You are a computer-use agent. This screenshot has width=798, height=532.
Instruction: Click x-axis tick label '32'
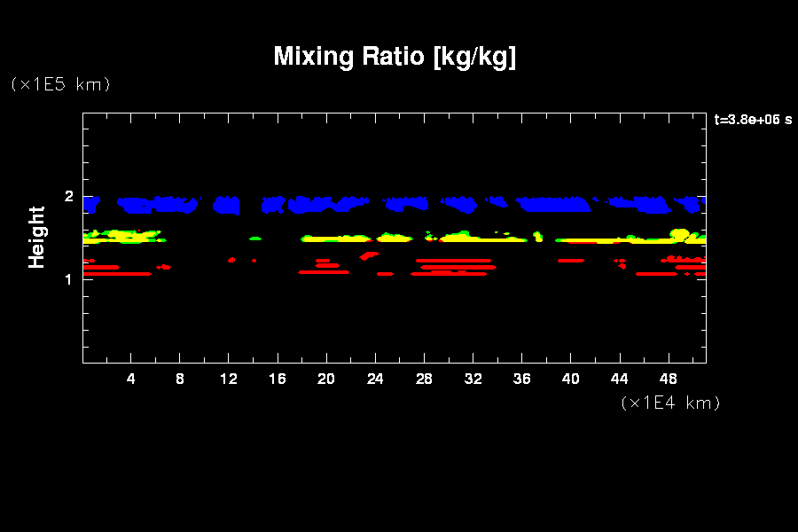[x=473, y=379]
